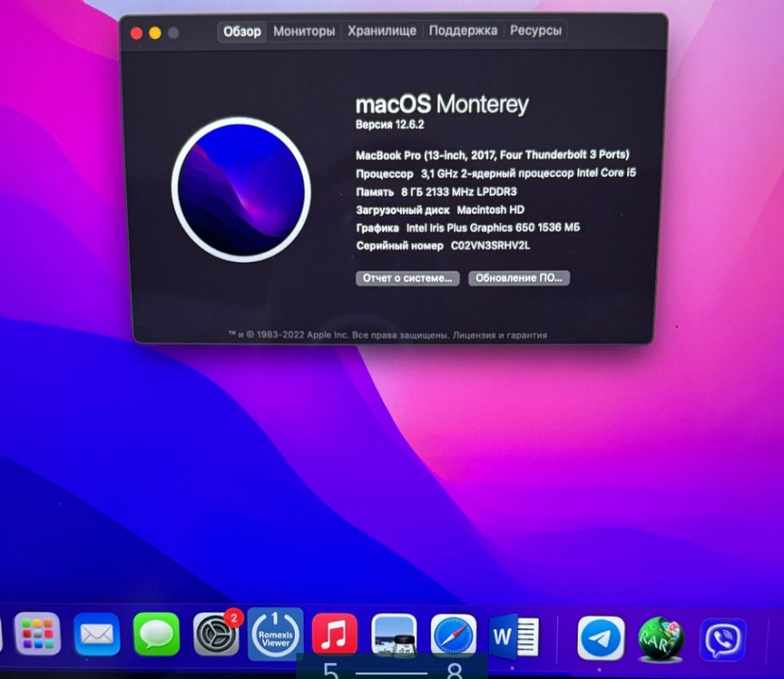Open Microsoft Word from the Dock
This screenshot has width=784, height=679.
pos(514,636)
